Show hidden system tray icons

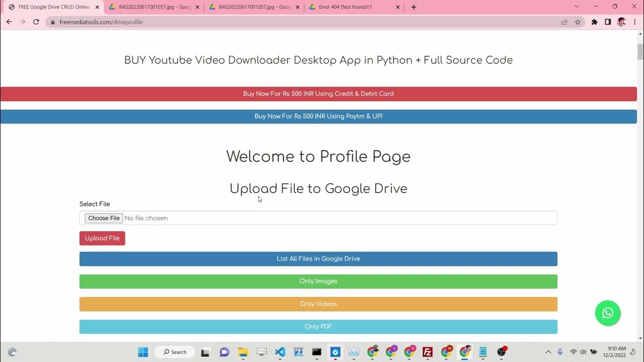point(548,352)
